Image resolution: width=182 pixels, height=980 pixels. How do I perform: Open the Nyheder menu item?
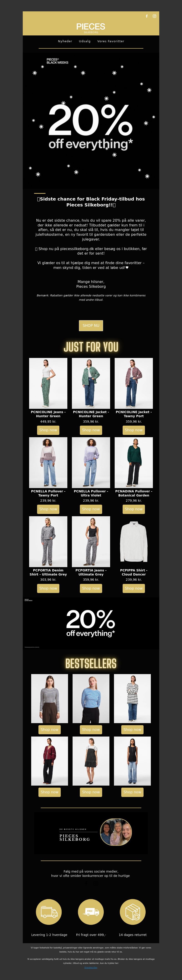[65, 41]
